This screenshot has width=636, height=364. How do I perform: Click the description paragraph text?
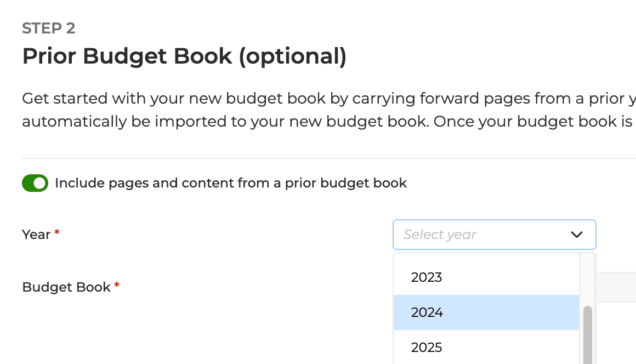coord(274,110)
